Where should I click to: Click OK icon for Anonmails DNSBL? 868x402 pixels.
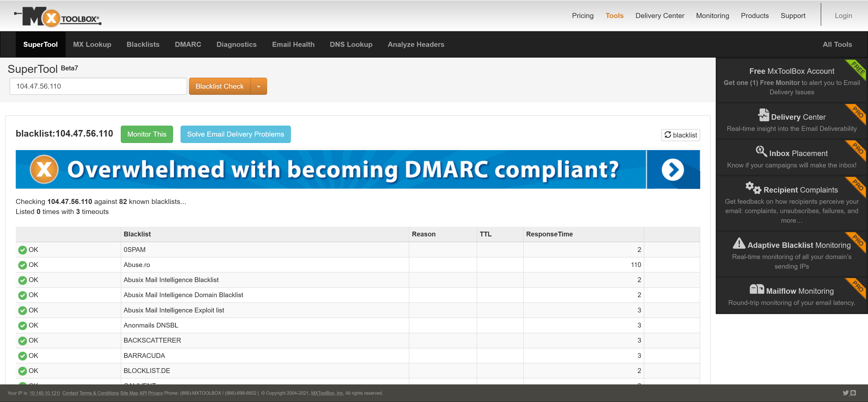click(x=23, y=326)
